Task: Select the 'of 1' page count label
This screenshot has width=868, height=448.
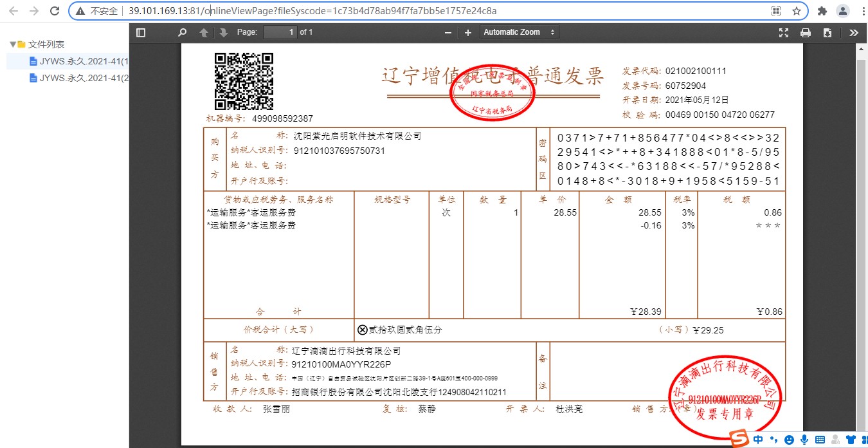Action: (307, 32)
